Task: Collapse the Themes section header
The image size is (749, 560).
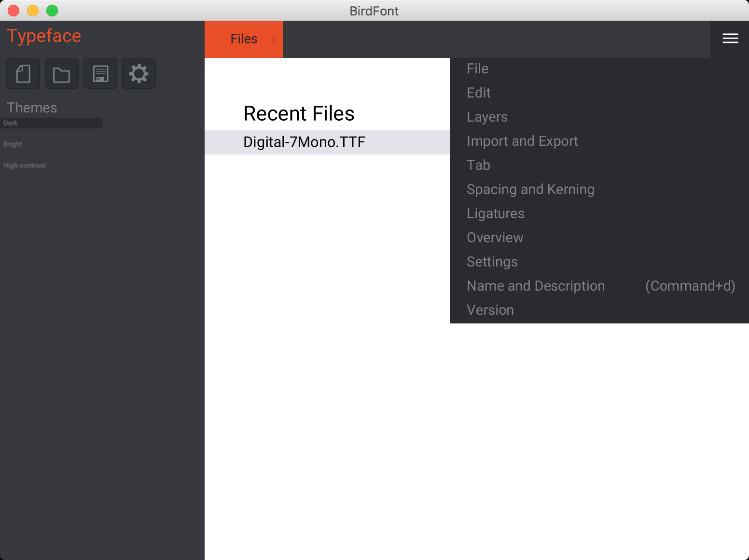Action: pyautogui.click(x=32, y=108)
